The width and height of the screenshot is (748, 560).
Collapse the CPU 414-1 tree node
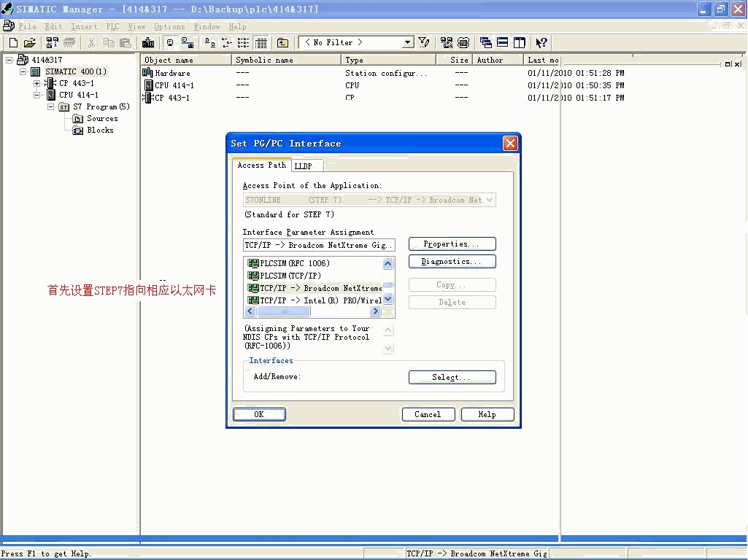[36, 95]
